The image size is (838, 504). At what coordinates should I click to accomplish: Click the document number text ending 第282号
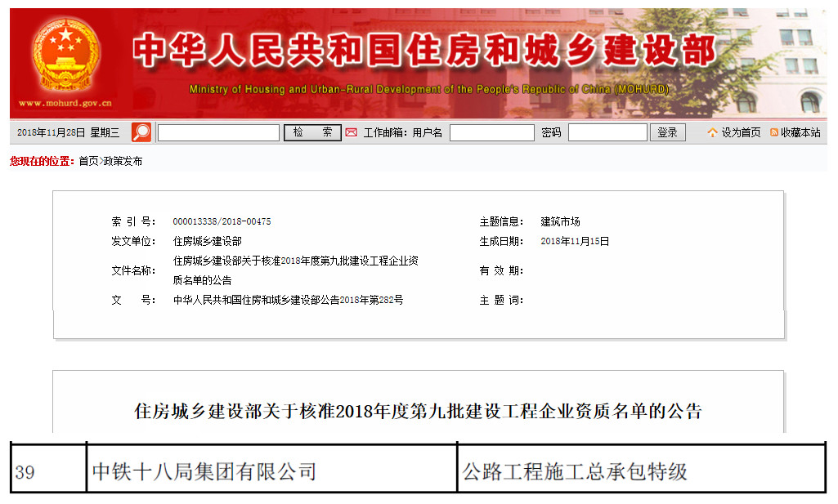pos(288,300)
